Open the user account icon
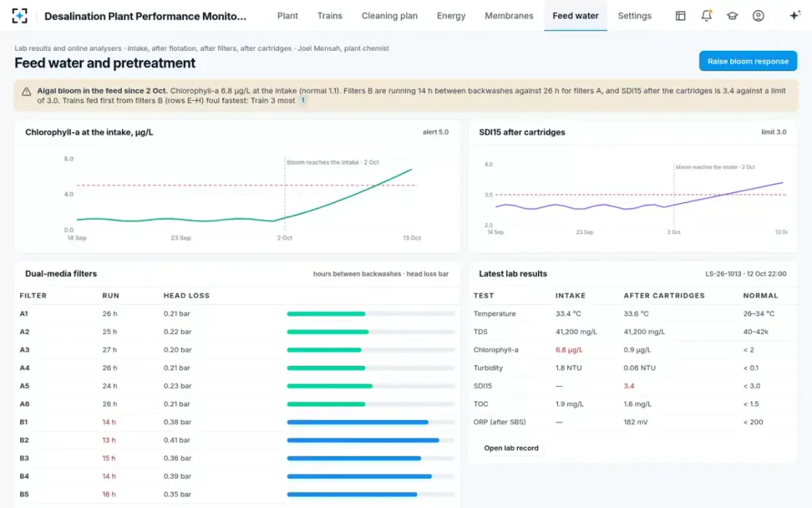Screen dimensions: 812x508 point(758,16)
